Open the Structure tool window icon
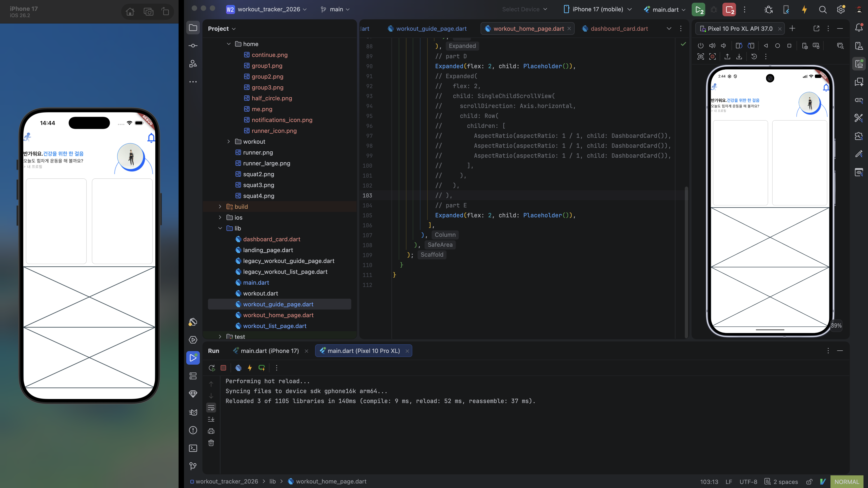 click(x=193, y=64)
